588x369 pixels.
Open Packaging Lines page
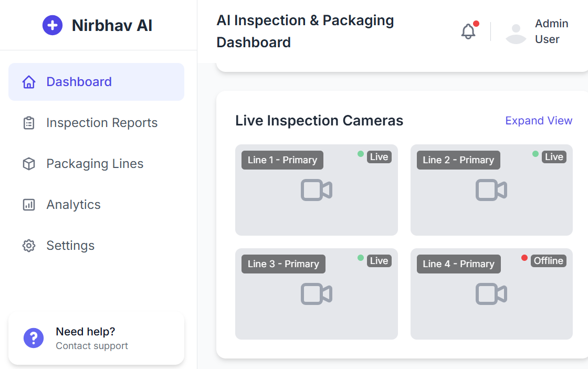tap(95, 164)
